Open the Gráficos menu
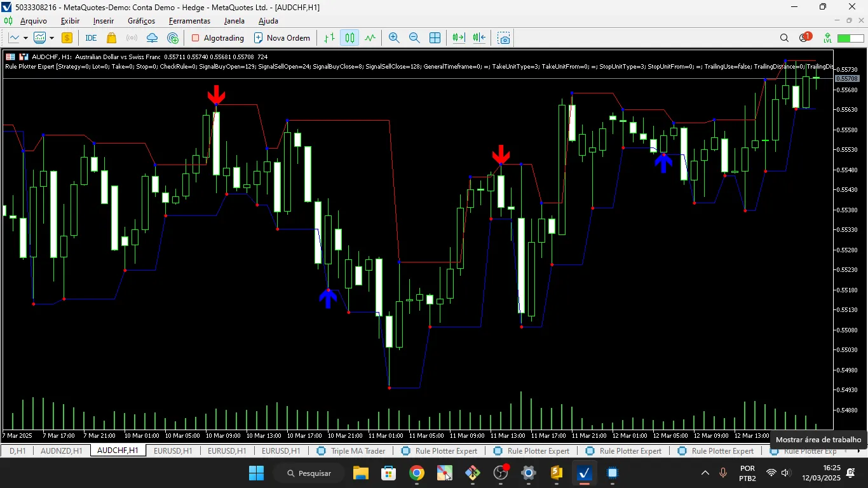 pos(141,21)
